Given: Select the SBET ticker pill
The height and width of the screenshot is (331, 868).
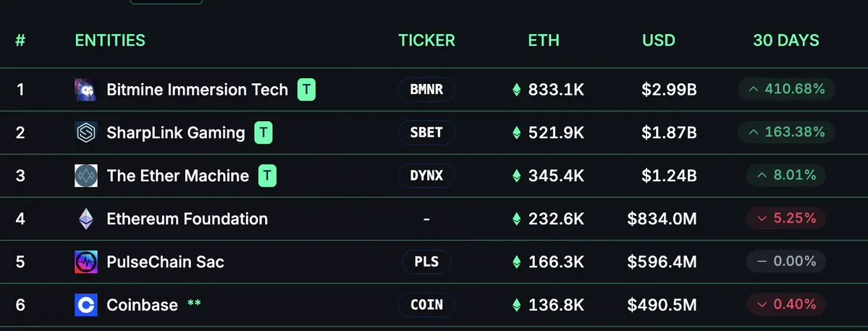Looking at the screenshot, I should [426, 133].
